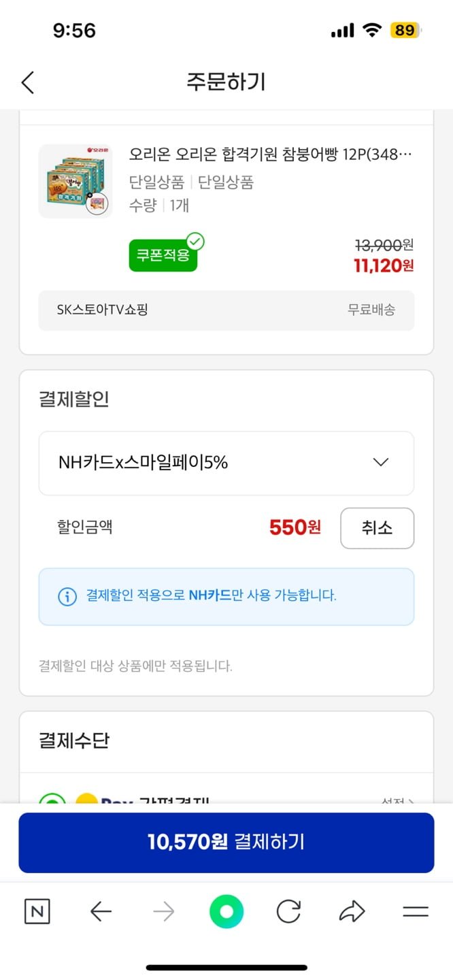This screenshot has height=980, width=453.
Task: Tap the browser forward arrow
Action: coord(163,911)
